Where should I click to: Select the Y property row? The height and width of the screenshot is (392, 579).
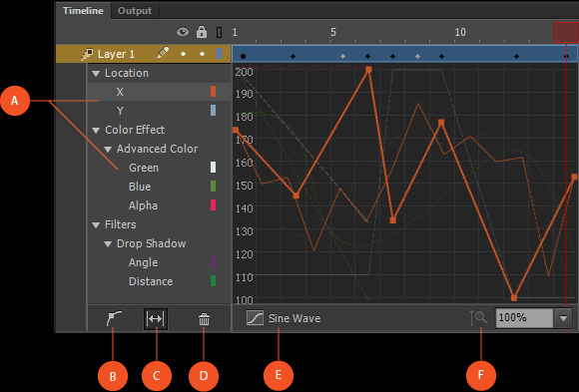point(159,111)
